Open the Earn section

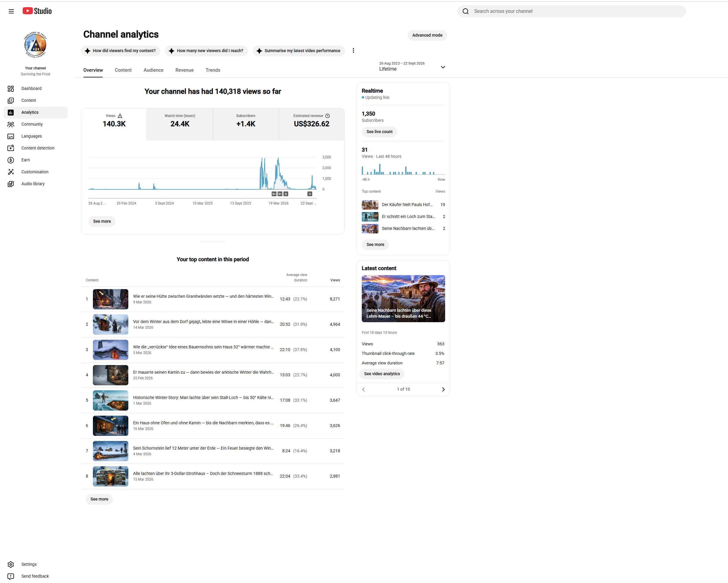point(35,160)
